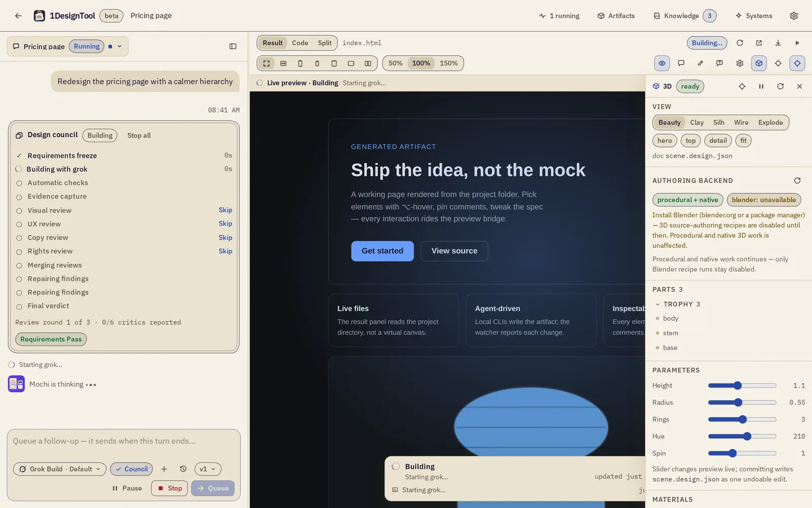Select the body part in TROPHY
This screenshot has width=812, height=508.
click(x=670, y=319)
